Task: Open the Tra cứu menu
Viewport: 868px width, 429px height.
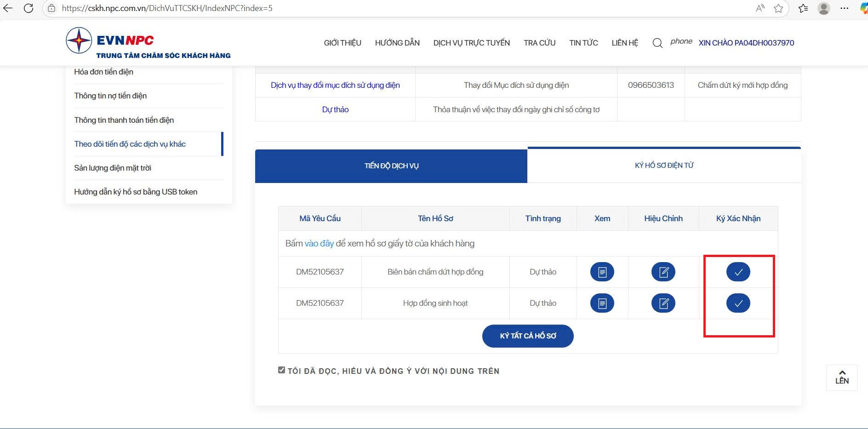Action: (539, 43)
